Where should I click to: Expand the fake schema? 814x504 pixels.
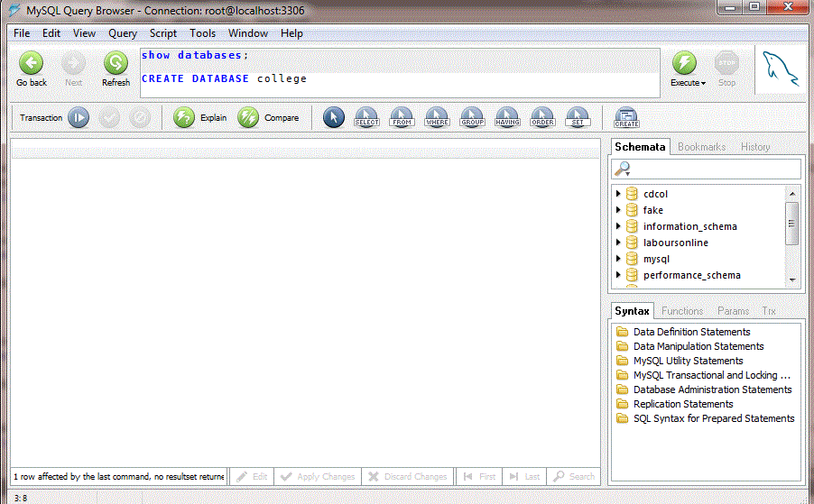[x=618, y=209]
